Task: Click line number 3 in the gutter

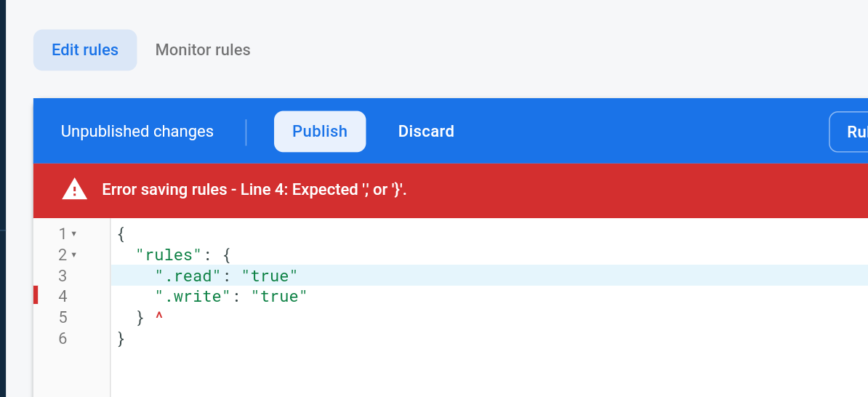Action: (63, 275)
